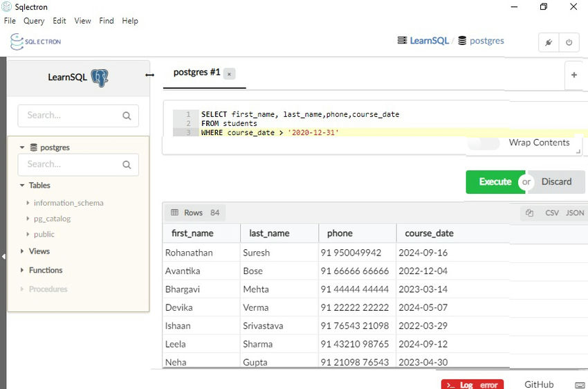Viewport: 588px width, 389px height.
Task: Focus the top sidebar Search field
Action: pyautogui.click(x=78, y=116)
